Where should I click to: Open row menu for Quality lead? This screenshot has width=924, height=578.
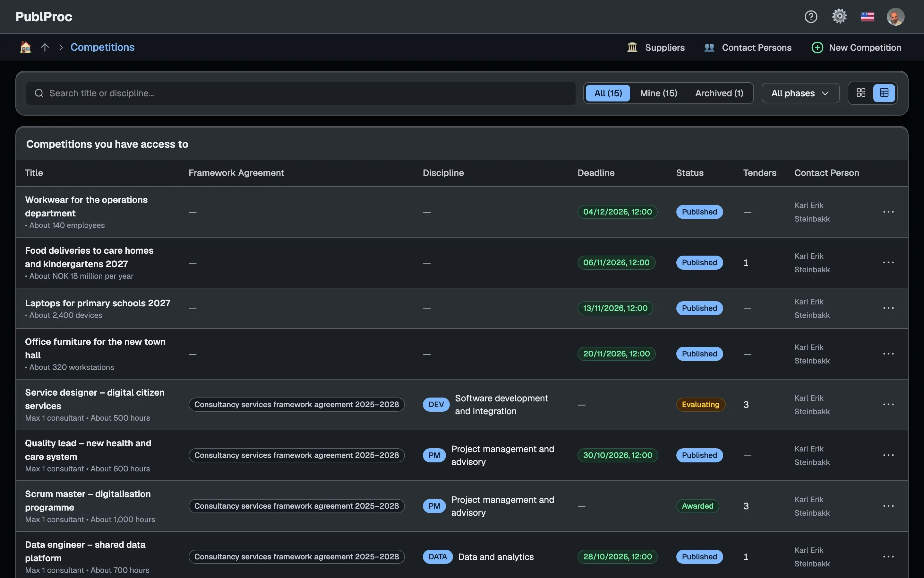(888, 455)
